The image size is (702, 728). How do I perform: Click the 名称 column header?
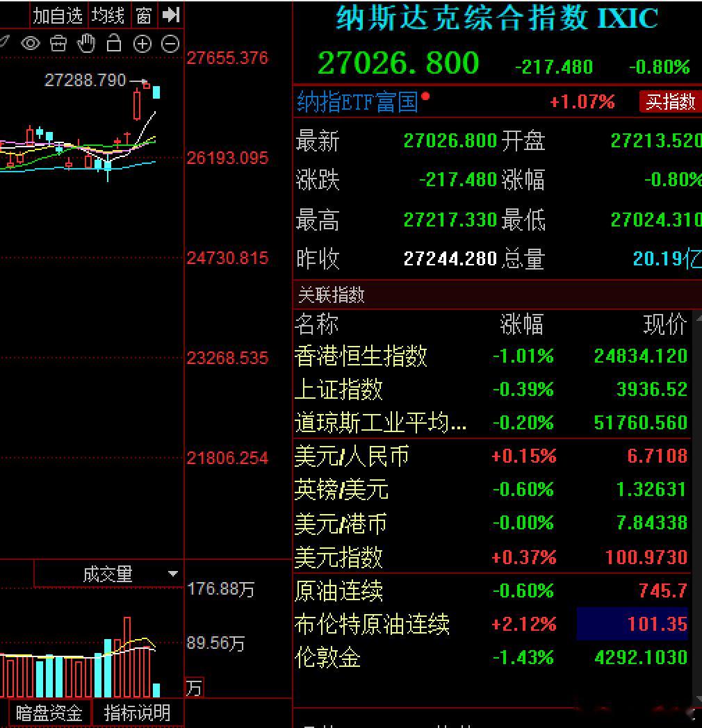coord(317,324)
